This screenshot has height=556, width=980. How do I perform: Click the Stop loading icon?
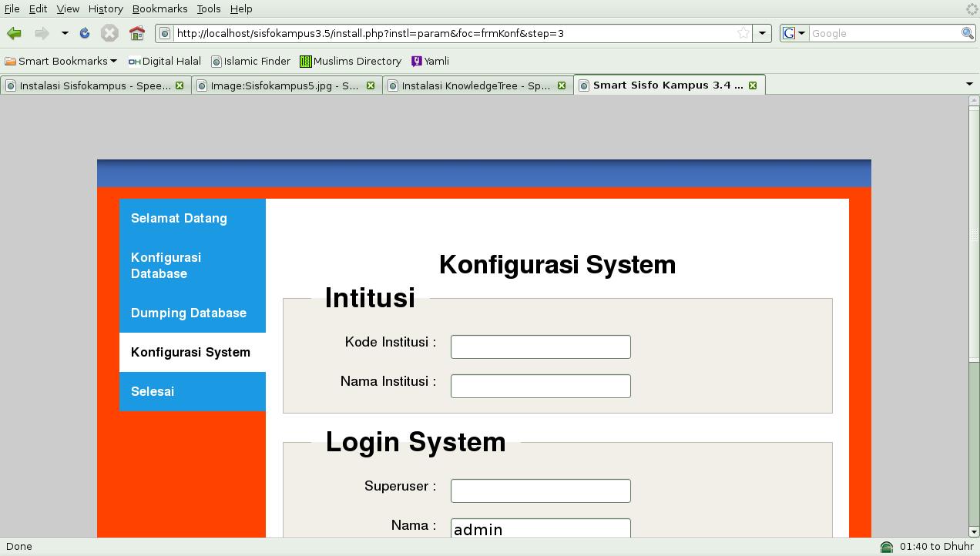point(110,33)
